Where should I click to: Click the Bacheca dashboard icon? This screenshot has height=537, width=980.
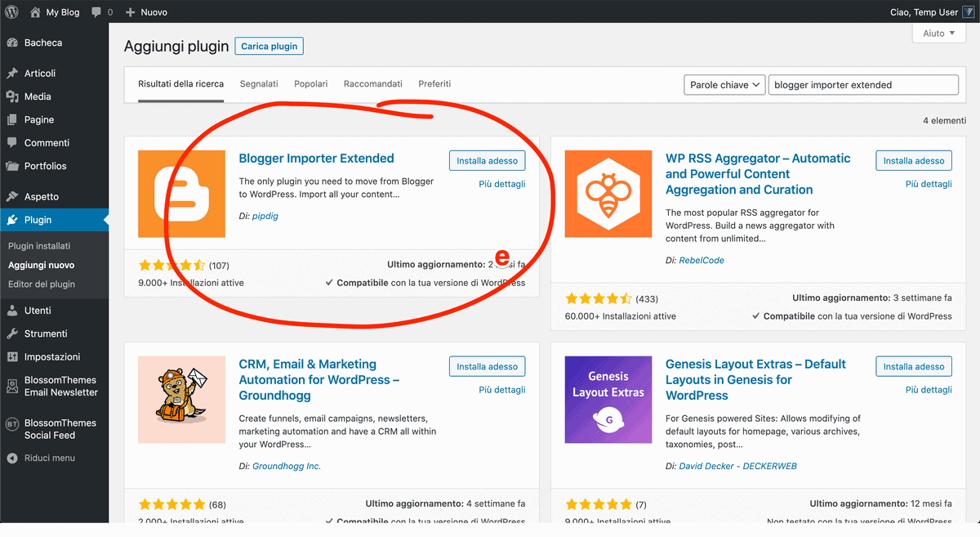(x=12, y=43)
